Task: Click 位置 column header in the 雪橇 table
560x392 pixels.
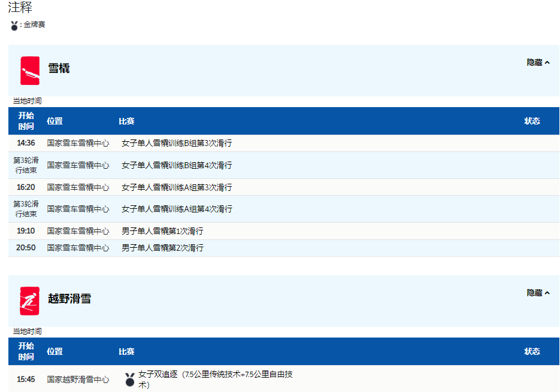Action: pos(55,121)
